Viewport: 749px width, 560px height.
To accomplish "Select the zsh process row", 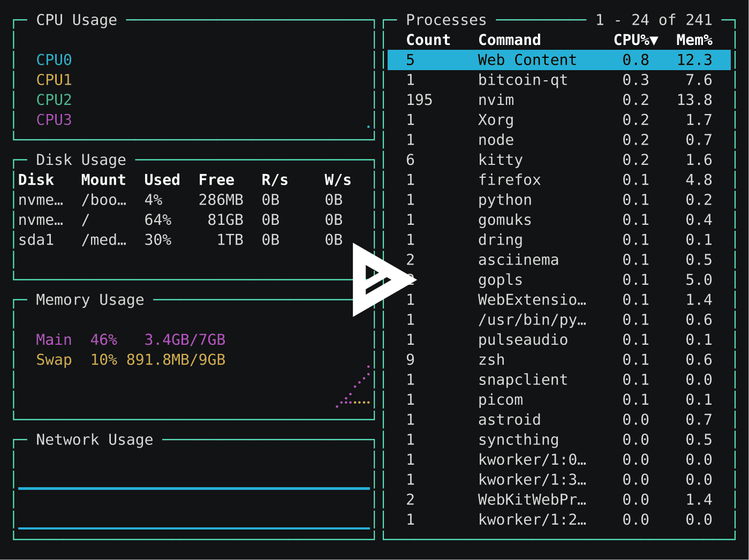I will pos(559,360).
